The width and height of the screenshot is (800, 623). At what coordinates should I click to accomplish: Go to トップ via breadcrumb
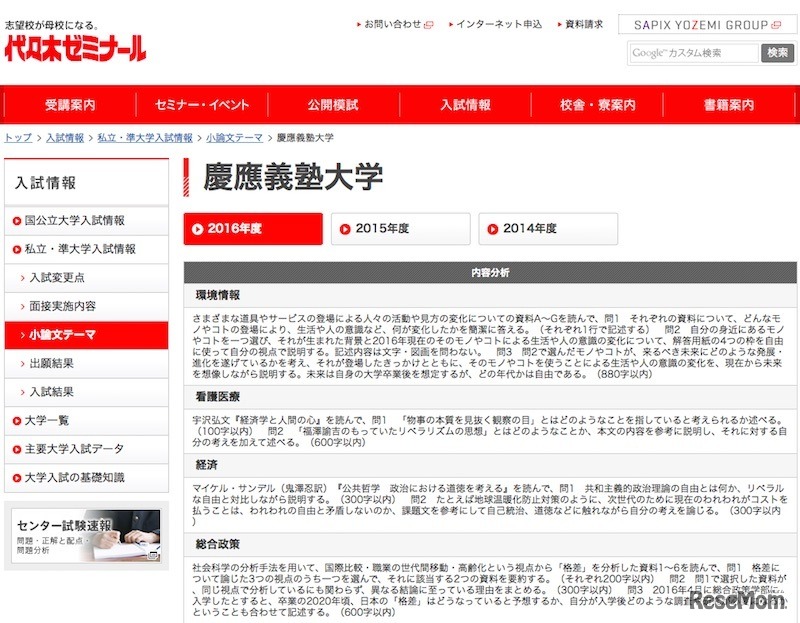pos(18,137)
